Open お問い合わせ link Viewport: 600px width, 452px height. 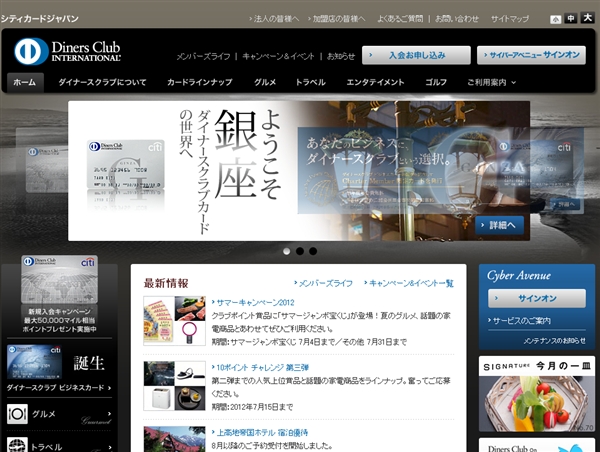(457, 19)
